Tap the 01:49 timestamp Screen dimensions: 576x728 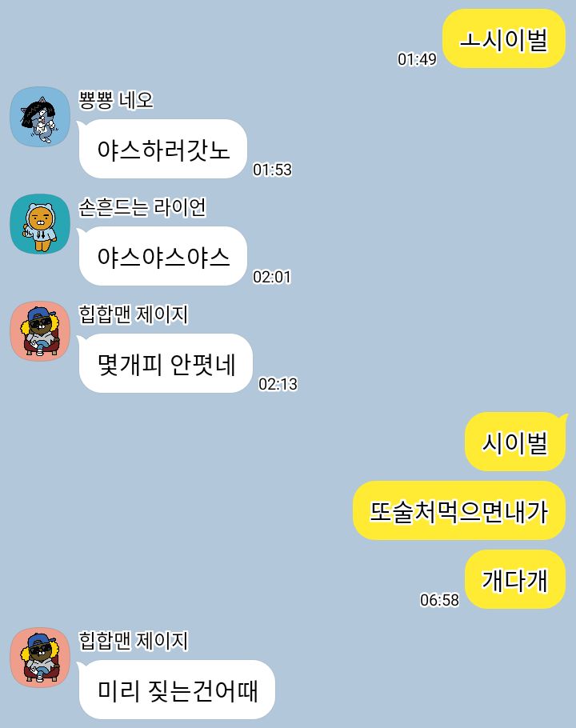tap(417, 59)
